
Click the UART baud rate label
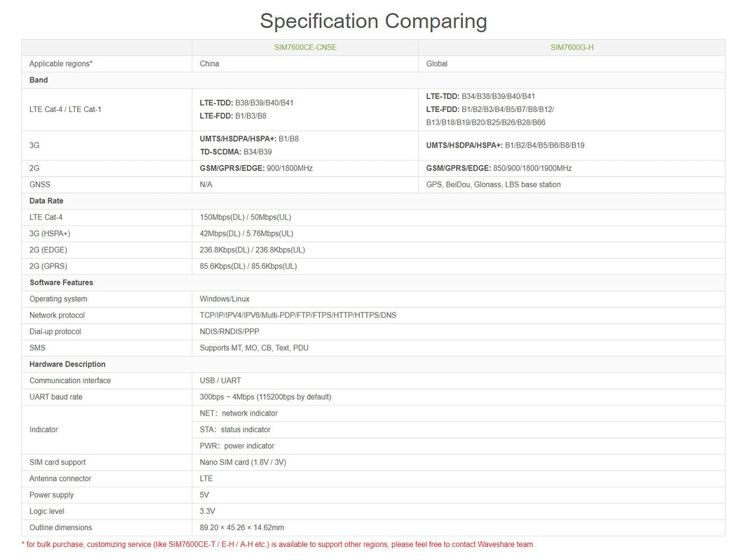(56, 397)
